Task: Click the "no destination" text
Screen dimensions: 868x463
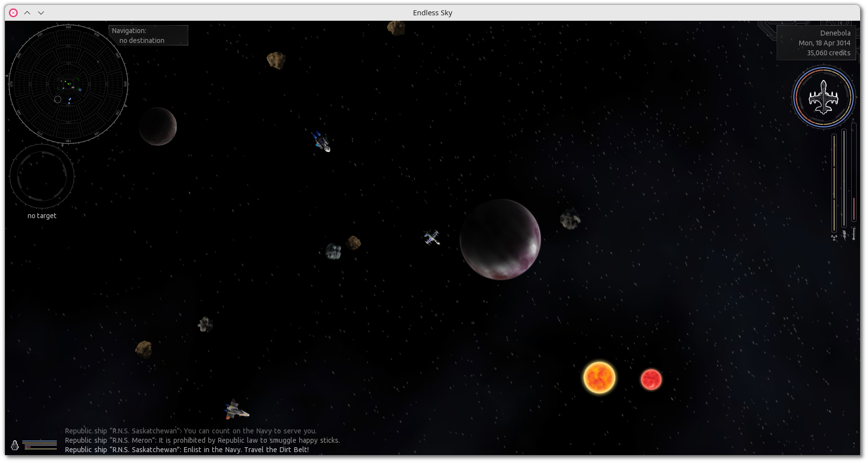Action: (x=142, y=40)
